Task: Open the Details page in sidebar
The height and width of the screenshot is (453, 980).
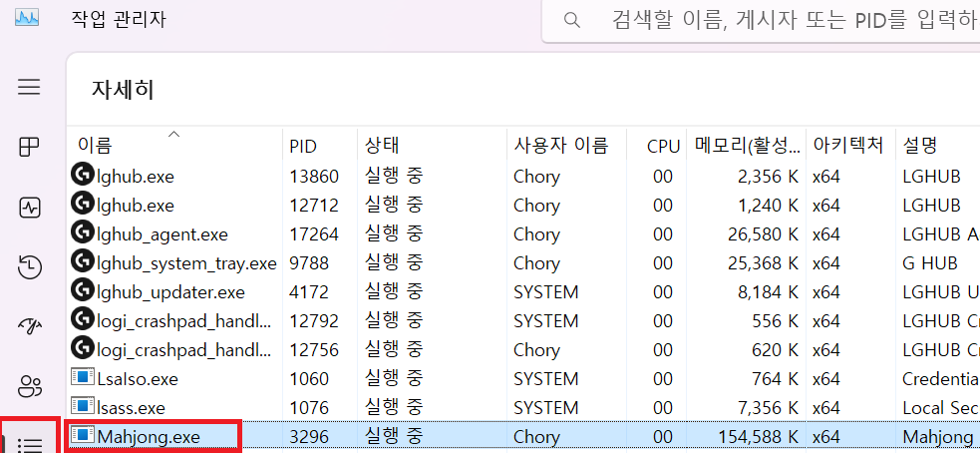Action: 29,443
